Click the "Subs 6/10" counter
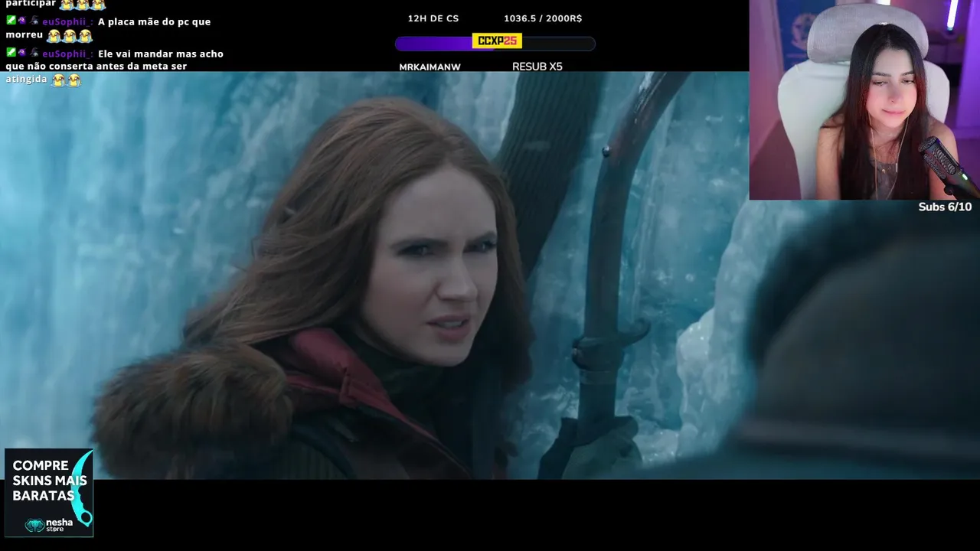The width and height of the screenshot is (980, 551). pyautogui.click(x=945, y=207)
